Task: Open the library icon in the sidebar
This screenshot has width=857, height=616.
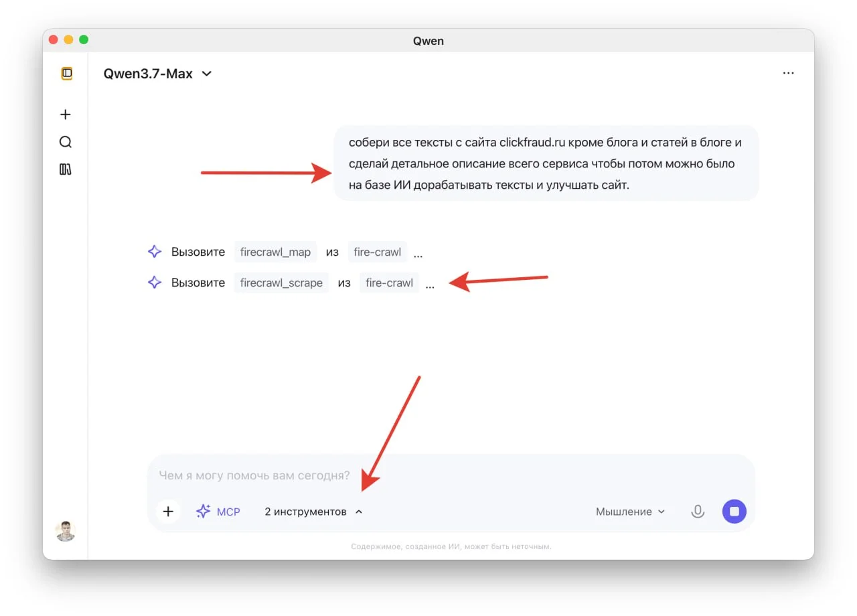Action: (x=66, y=169)
